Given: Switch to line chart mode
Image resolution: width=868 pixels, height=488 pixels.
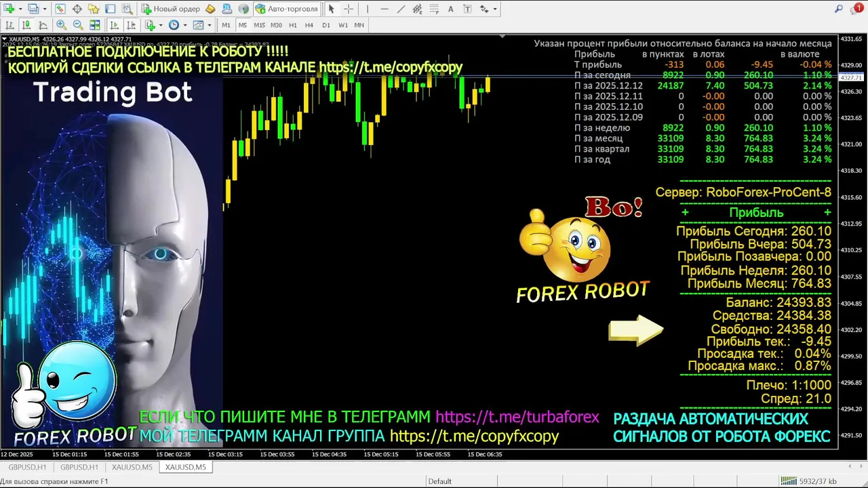Looking at the screenshot, I should point(43,25).
